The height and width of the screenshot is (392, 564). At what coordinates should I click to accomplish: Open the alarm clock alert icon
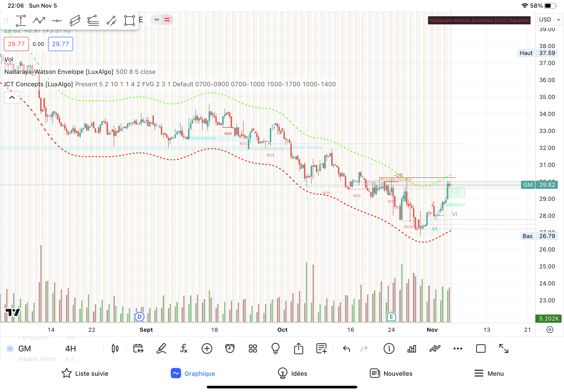pos(230,348)
